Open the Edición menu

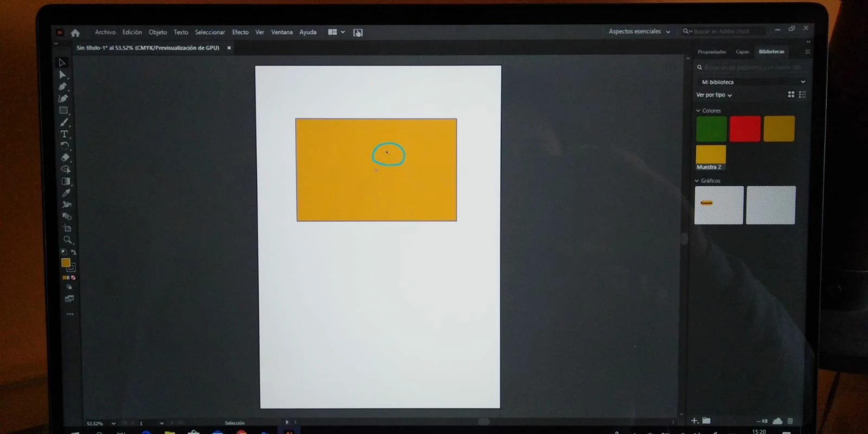[132, 32]
